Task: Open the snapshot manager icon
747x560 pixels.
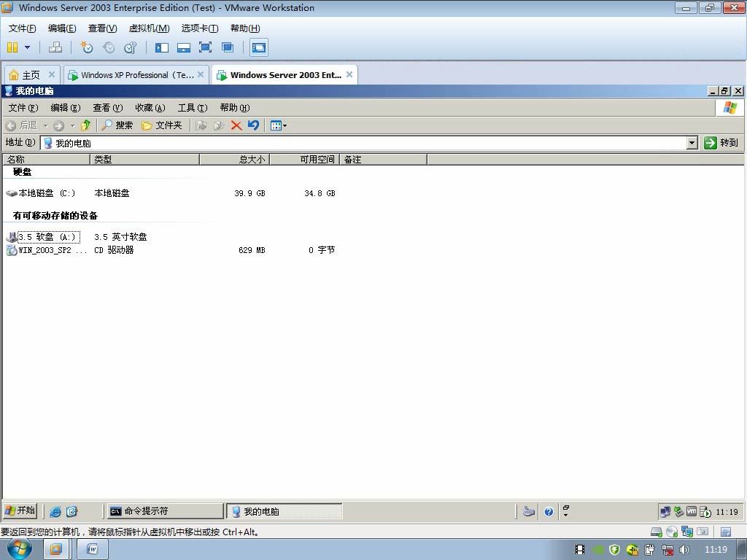Action: coord(131,47)
